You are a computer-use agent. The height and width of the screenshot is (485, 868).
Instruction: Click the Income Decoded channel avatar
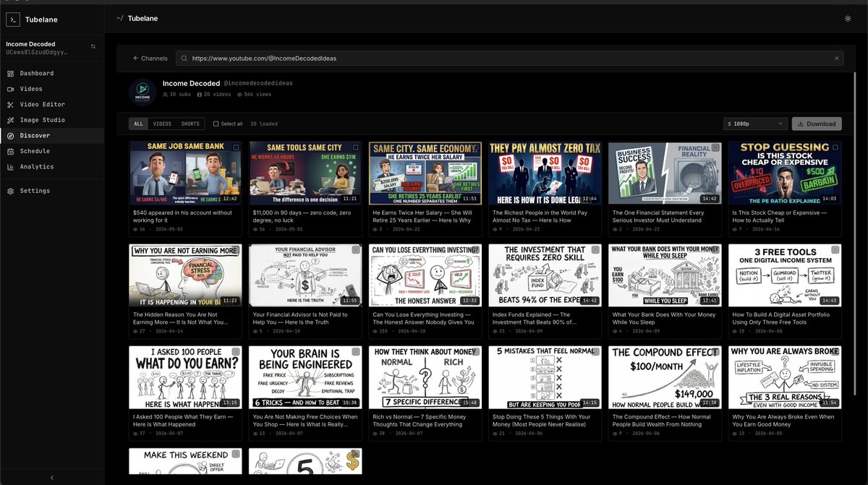tap(142, 93)
